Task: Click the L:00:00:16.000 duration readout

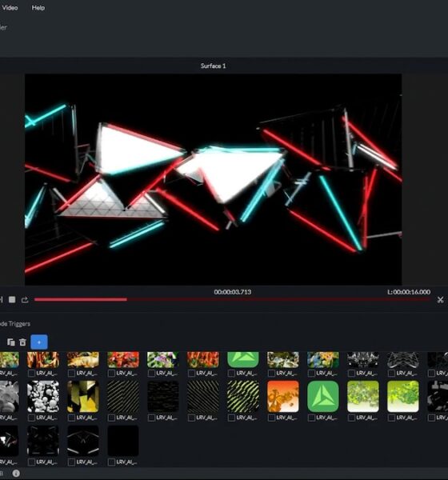Action: (x=409, y=292)
